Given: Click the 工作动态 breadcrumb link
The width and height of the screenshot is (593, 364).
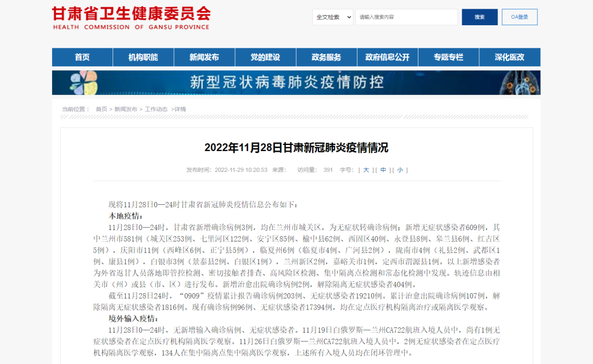Looking at the screenshot, I should 156,109.
